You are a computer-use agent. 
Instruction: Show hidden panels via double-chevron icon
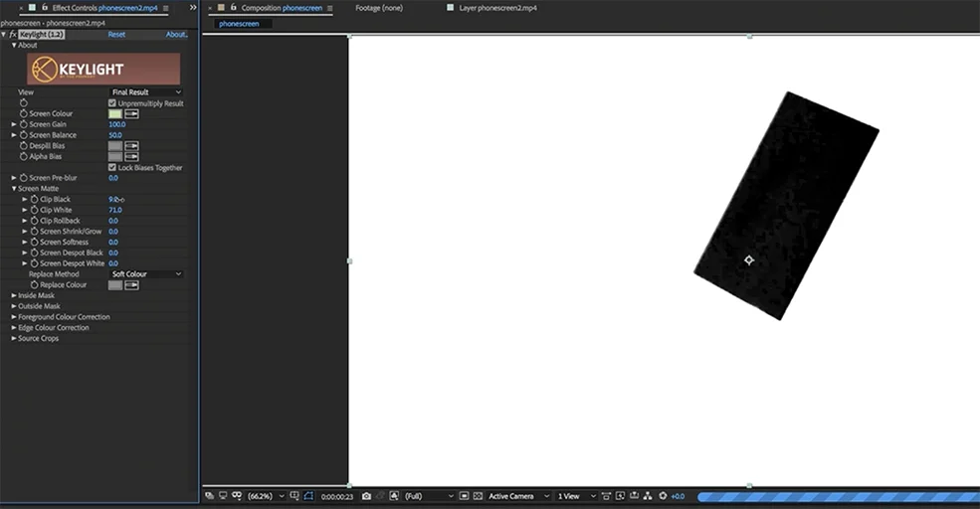coord(193,8)
